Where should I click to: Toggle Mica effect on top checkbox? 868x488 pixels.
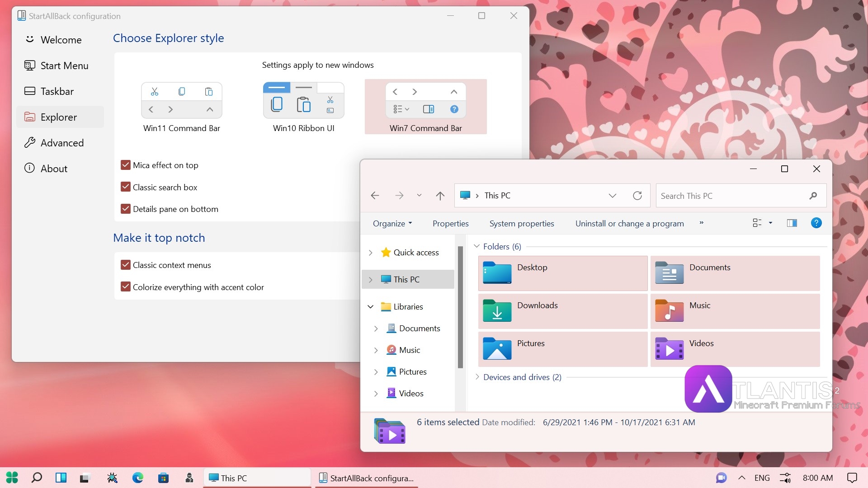click(126, 165)
